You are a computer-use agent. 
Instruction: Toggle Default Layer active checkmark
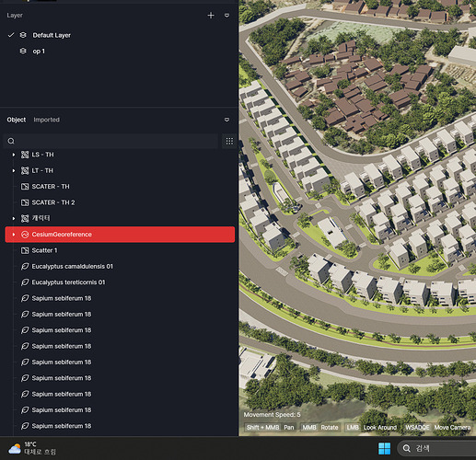coord(11,35)
